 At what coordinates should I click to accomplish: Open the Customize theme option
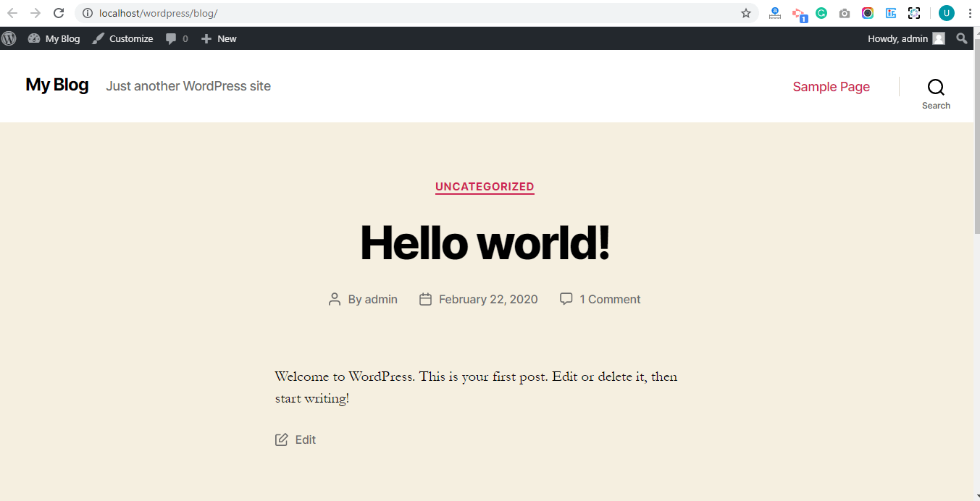click(x=122, y=38)
